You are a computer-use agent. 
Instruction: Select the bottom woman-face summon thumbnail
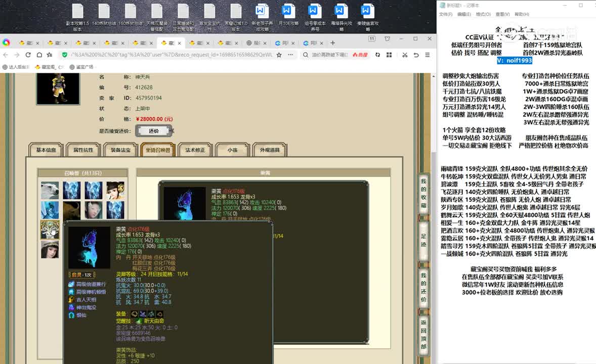coord(50,249)
